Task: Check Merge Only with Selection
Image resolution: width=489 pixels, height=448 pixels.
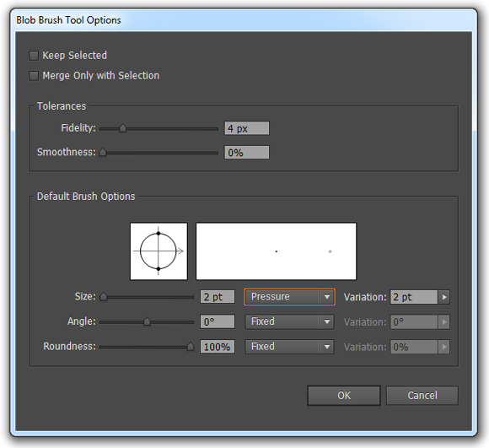Action: (34, 76)
